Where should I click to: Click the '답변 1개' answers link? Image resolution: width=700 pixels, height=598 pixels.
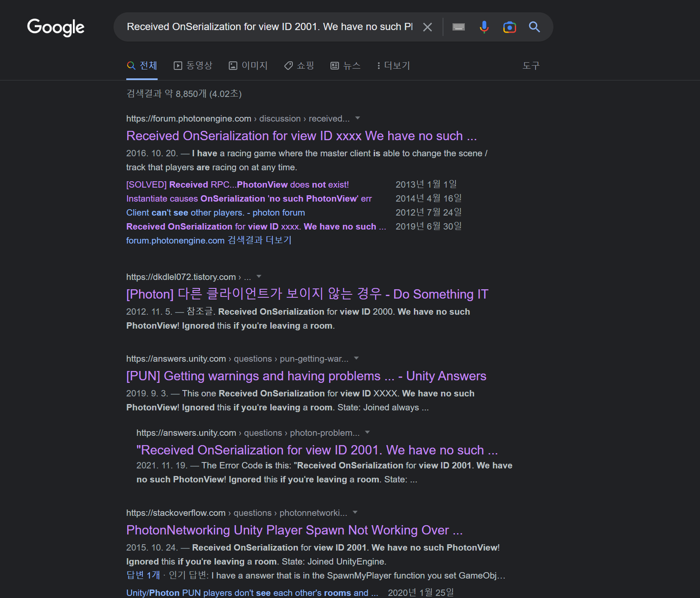click(x=143, y=575)
